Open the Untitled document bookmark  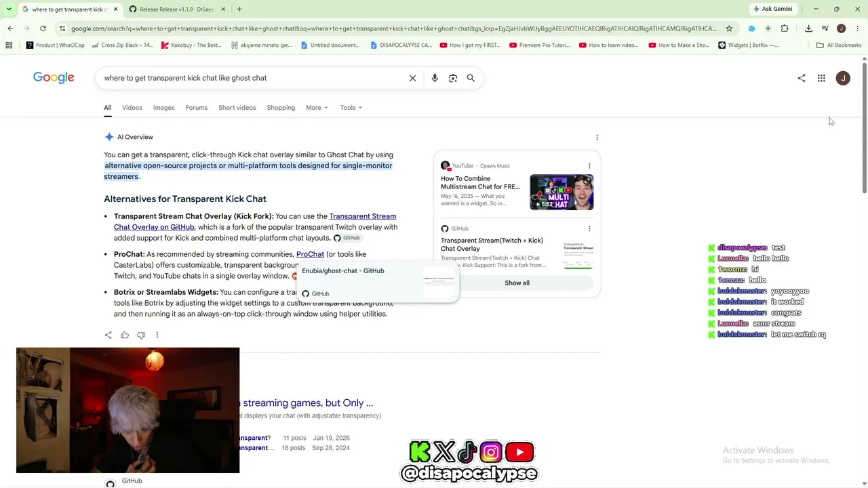[330, 45]
